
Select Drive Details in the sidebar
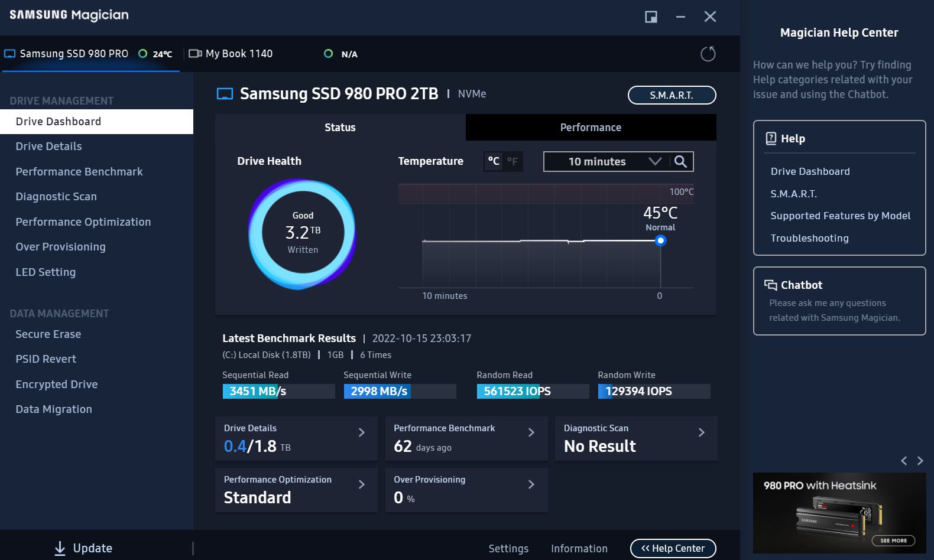96,146
